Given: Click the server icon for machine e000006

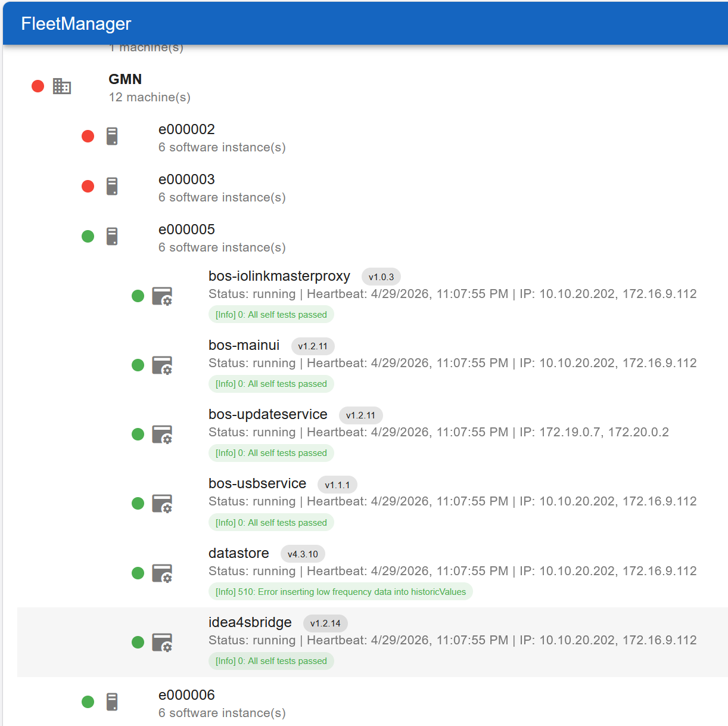Looking at the screenshot, I should click(x=111, y=702).
